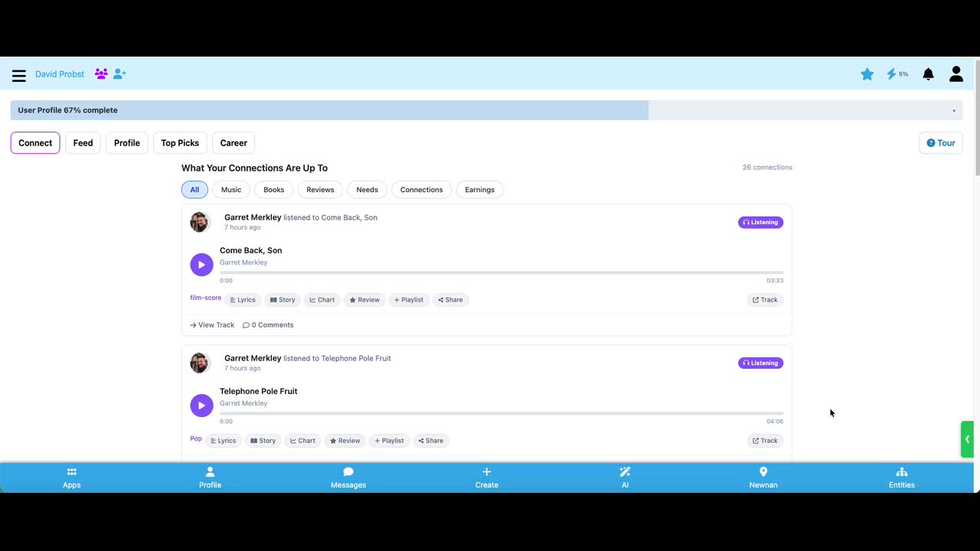Open Lyrics for Telephone Pole Fruit

coord(223,441)
